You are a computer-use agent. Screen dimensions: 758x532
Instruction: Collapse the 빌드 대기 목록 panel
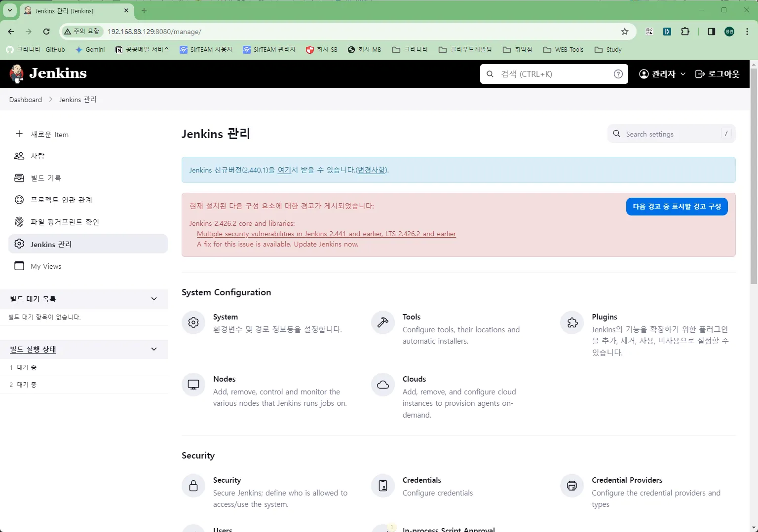point(154,299)
